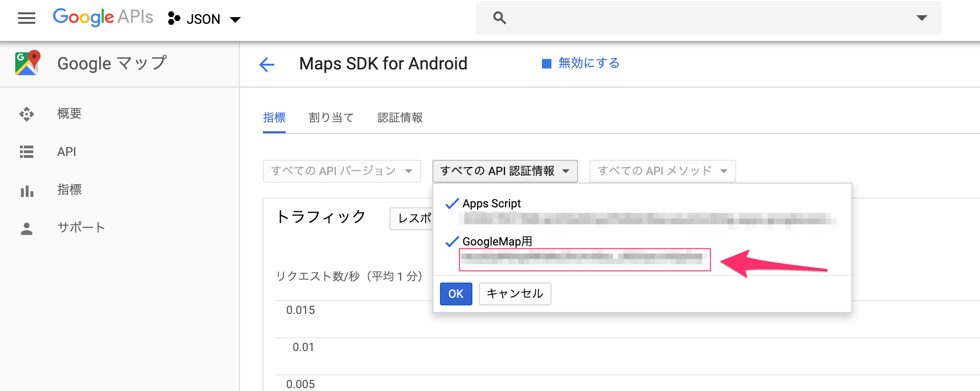Click the OK button
The width and height of the screenshot is (980, 391).
click(x=456, y=294)
